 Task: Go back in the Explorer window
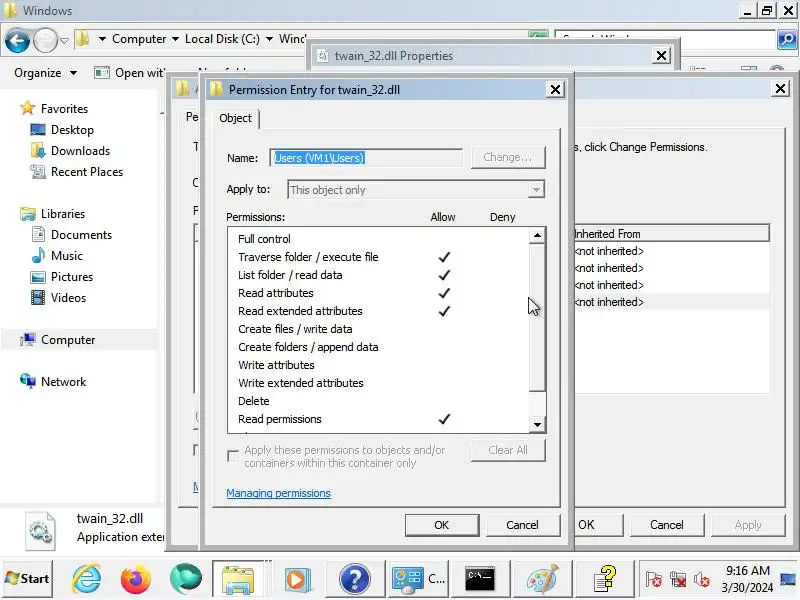(17, 40)
